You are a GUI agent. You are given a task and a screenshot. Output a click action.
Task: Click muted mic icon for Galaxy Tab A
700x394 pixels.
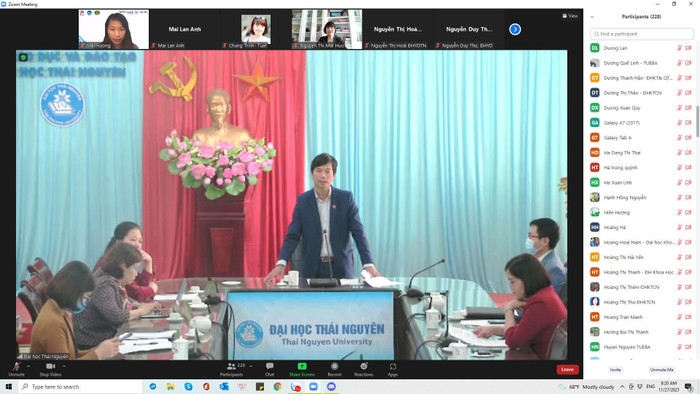679,138
